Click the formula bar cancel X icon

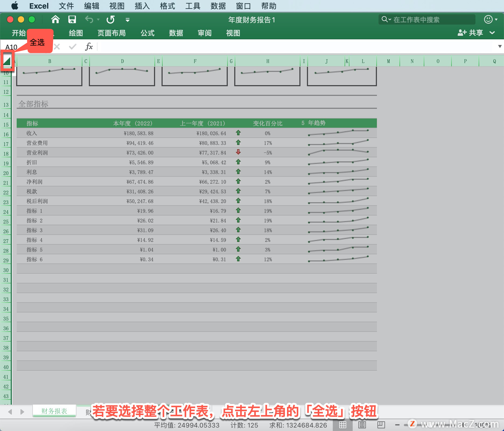point(57,47)
